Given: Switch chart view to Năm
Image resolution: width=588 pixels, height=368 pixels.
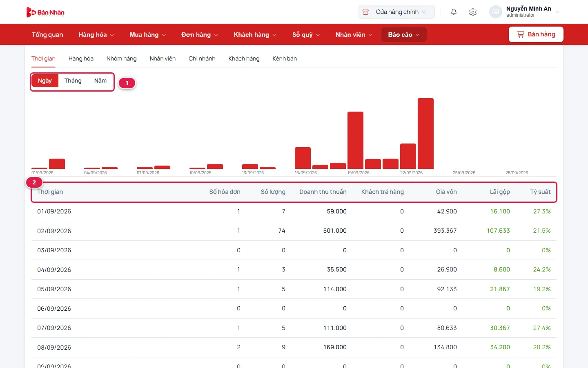Looking at the screenshot, I should coord(100,81).
